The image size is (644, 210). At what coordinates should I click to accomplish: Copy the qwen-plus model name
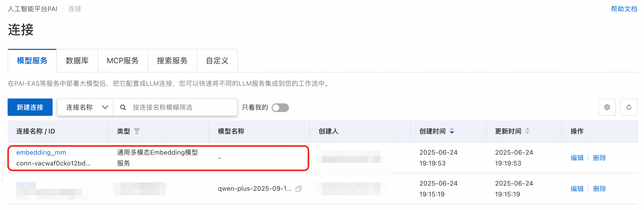tap(298, 189)
